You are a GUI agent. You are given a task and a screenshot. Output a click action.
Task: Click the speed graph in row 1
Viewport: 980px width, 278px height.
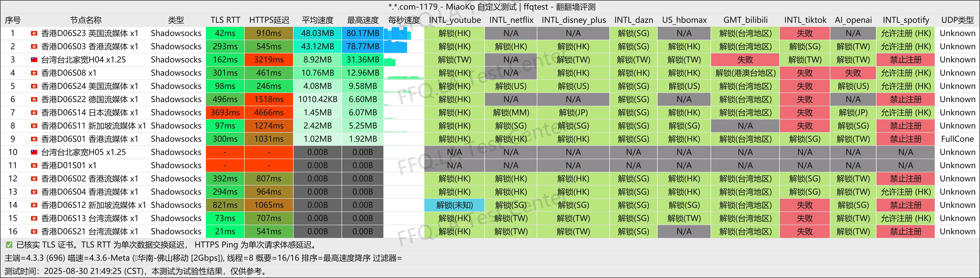coord(398,33)
